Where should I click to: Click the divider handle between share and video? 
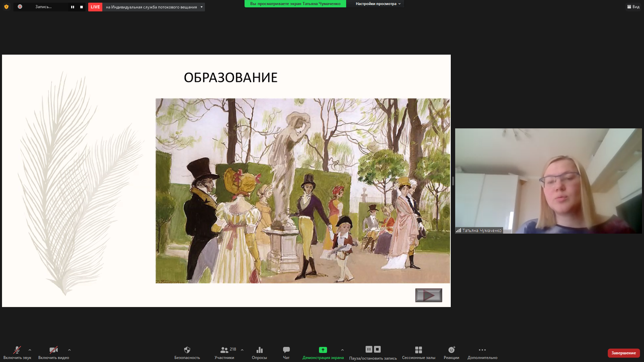coord(453,181)
